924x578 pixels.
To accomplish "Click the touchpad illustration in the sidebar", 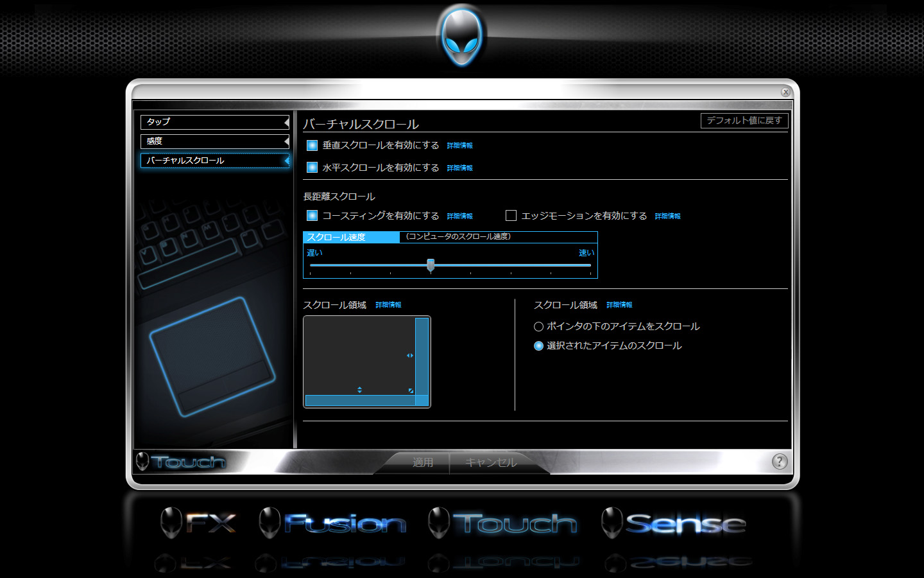I will point(212,356).
